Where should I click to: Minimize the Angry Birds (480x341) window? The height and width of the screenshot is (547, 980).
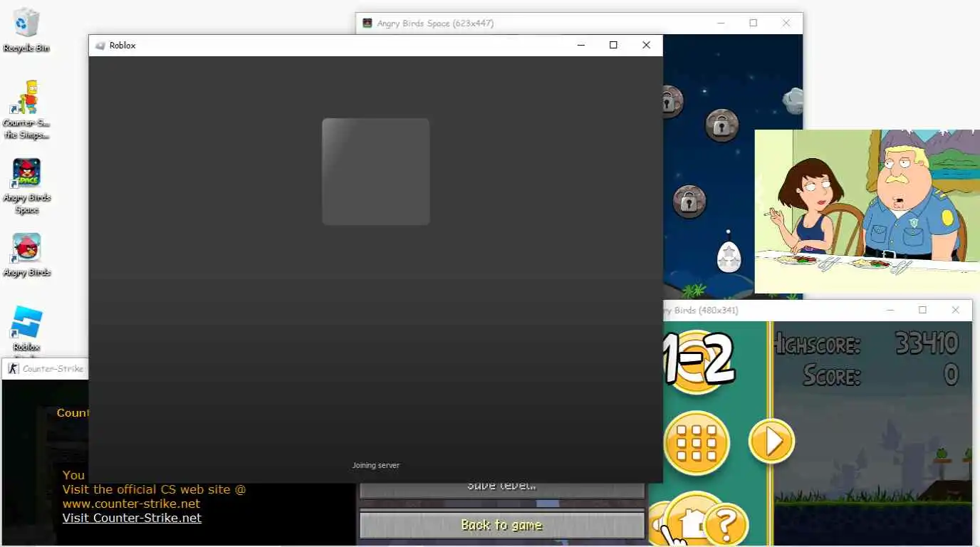click(890, 310)
